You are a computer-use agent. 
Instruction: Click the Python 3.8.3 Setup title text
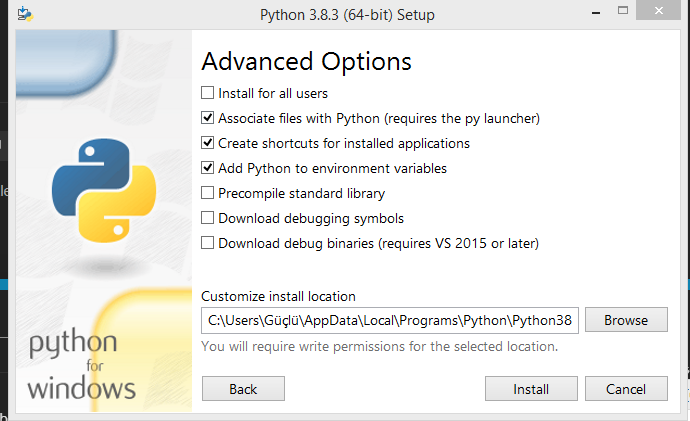(x=347, y=15)
